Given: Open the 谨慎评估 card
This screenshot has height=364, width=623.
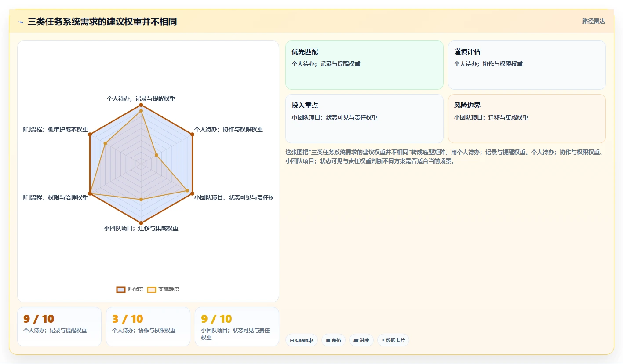Looking at the screenshot, I should 527,65.
